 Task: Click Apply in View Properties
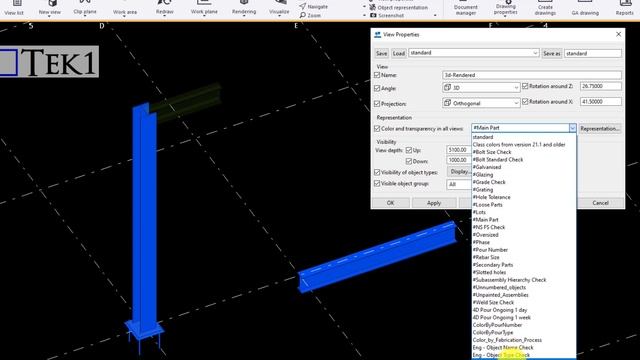[x=434, y=203]
